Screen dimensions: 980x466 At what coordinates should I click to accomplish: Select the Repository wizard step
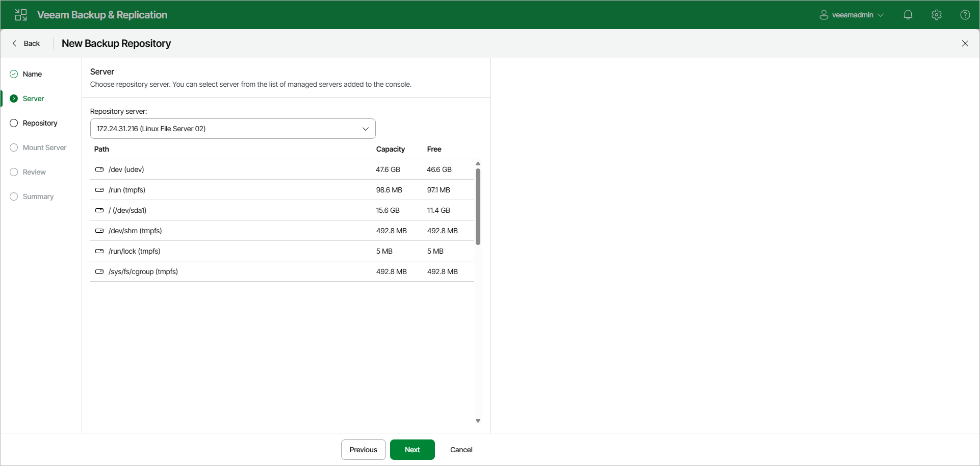40,123
